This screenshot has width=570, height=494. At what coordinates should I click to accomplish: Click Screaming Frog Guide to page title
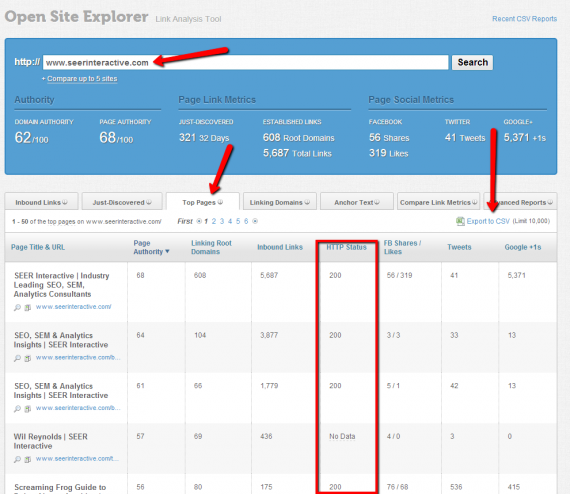(60, 487)
